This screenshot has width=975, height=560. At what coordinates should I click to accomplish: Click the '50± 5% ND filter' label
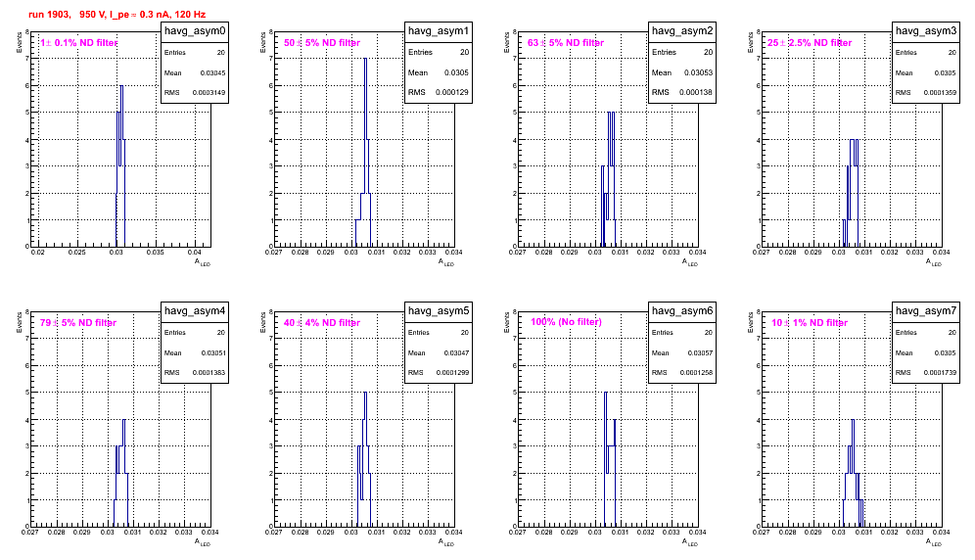tap(322, 43)
